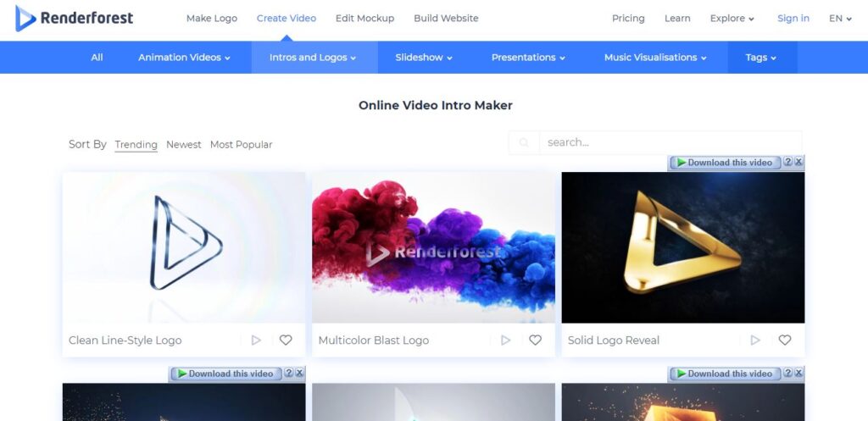
Task: Expand Music Visualisations dropdown
Action: coord(655,58)
